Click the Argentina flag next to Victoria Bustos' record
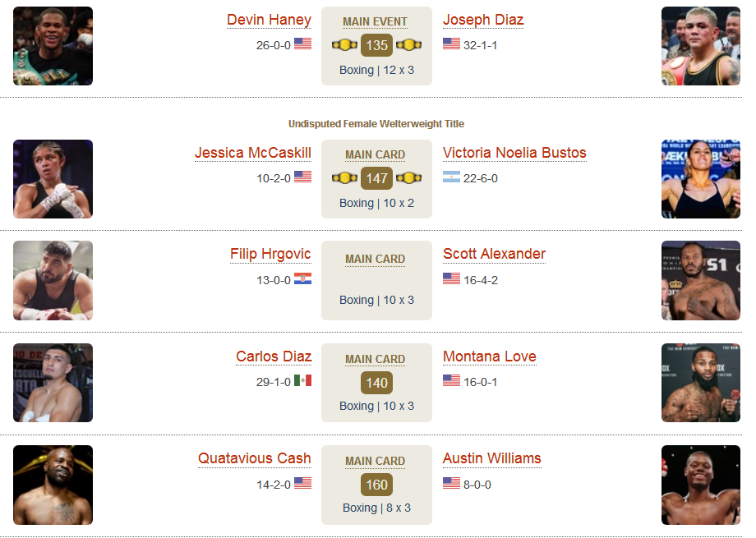This screenshot has width=756, height=538. (x=451, y=177)
